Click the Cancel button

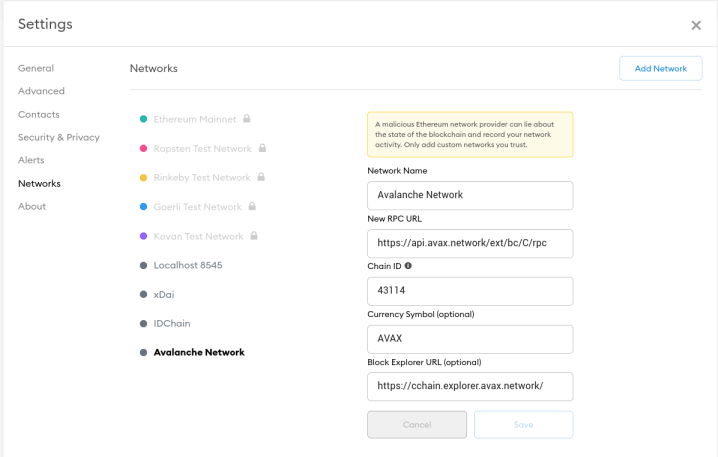tap(417, 424)
